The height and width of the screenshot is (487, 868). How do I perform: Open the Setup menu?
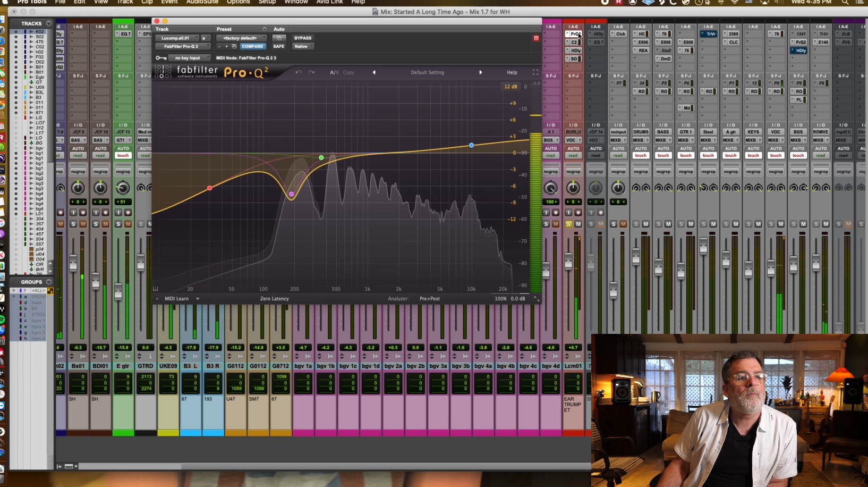click(x=267, y=2)
